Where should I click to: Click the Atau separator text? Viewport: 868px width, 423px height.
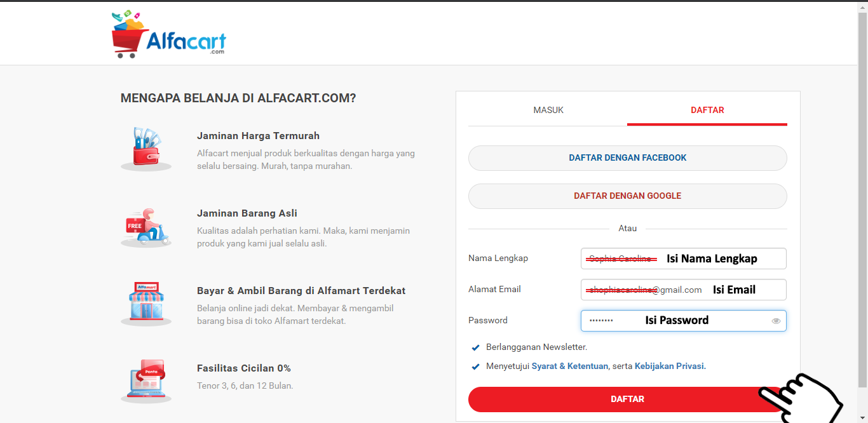(628, 228)
